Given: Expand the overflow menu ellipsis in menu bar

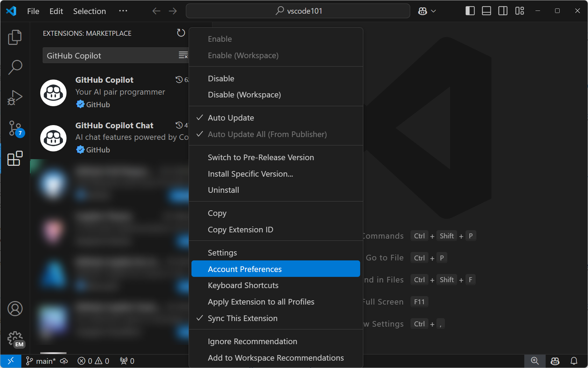Looking at the screenshot, I should 123,11.
